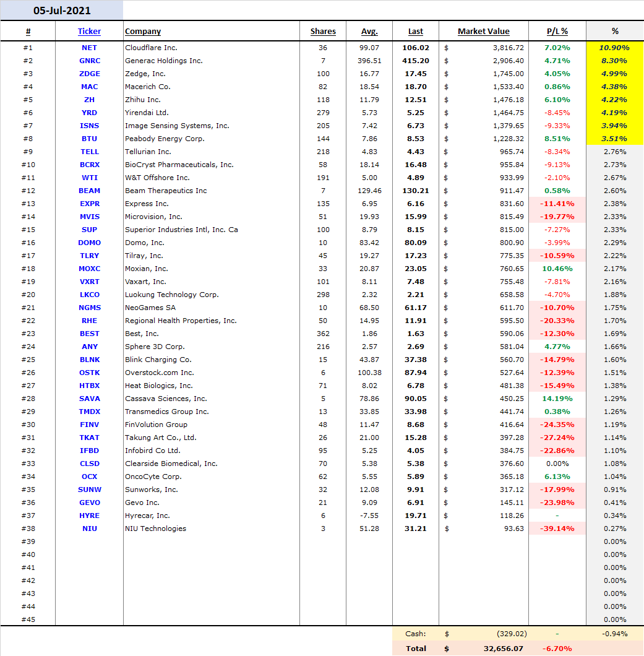Click the Last column header
The width and height of the screenshot is (644, 656).
(x=415, y=32)
